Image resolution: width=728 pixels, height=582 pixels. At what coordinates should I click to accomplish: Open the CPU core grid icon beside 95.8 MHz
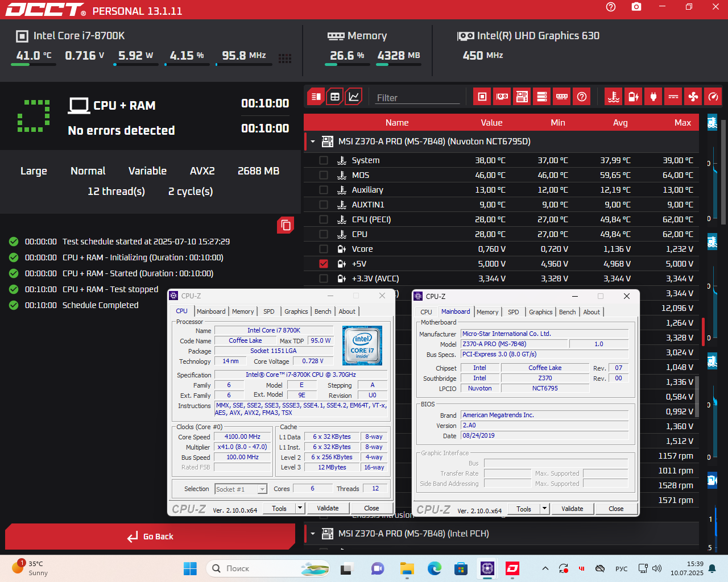pos(285,58)
